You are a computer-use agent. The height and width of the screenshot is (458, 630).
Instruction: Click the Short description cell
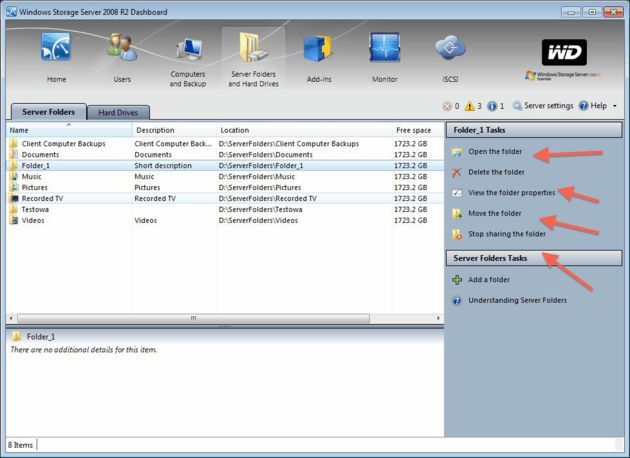click(x=163, y=166)
